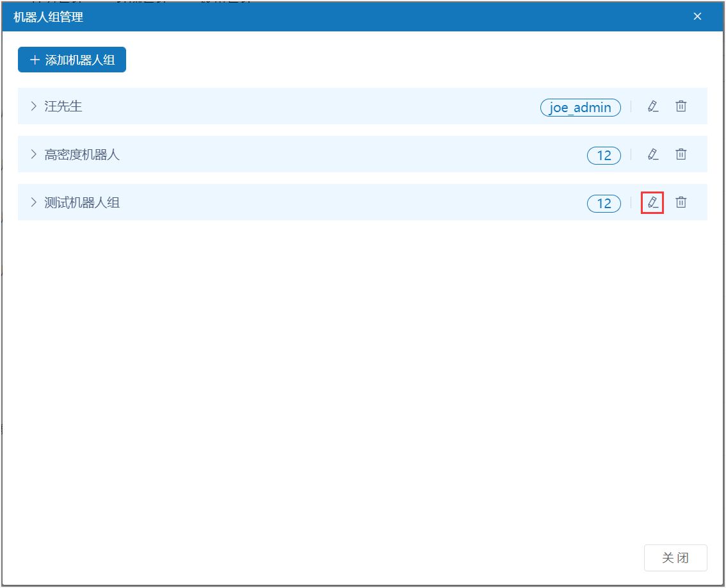Click the pencil icon for 测试机器人组
726x588 pixels.
pos(652,202)
